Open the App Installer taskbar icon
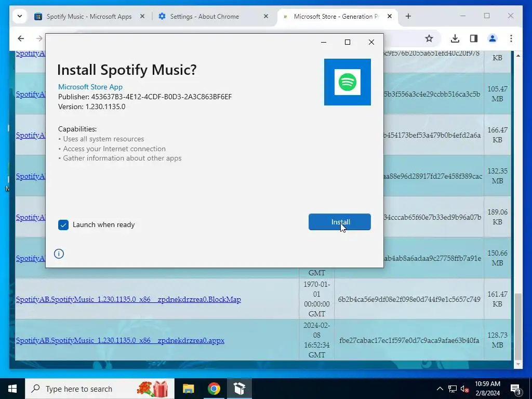This screenshot has height=399, width=532. (240, 389)
